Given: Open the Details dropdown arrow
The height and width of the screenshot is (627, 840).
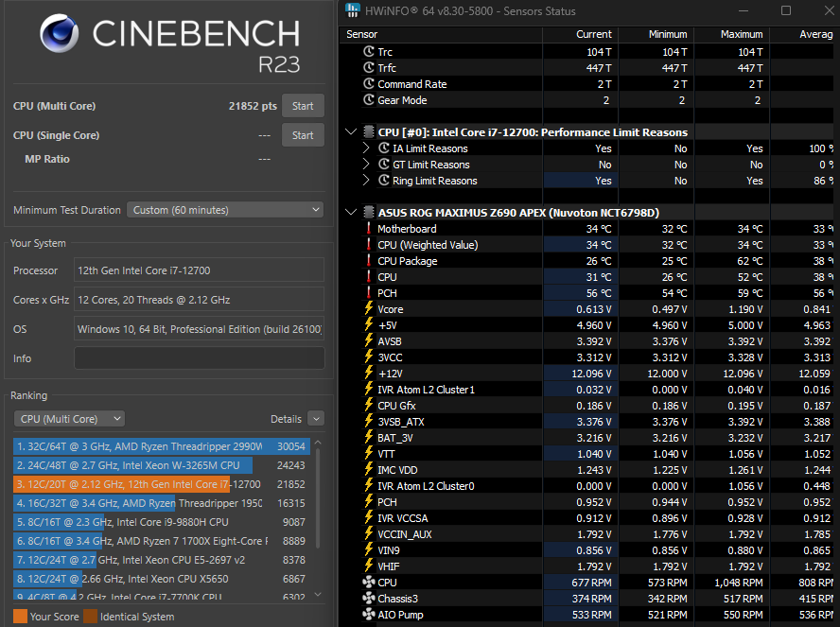Looking at the screenshot, I should click(x=317, y=419).
